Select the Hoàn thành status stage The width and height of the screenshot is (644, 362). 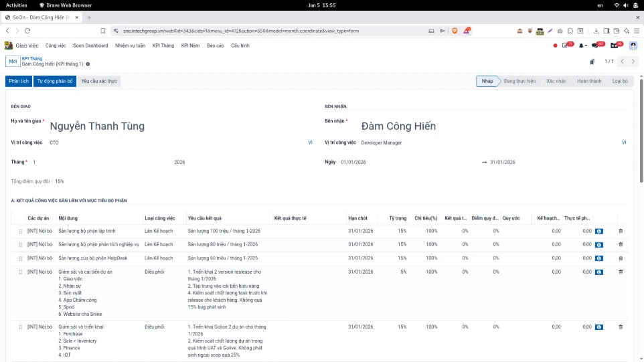589,81
